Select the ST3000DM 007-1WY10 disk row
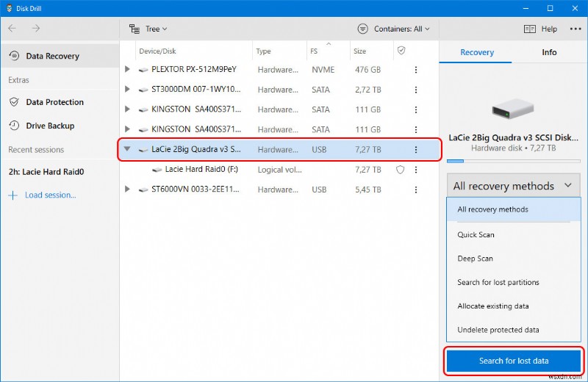 coord(279,89)
